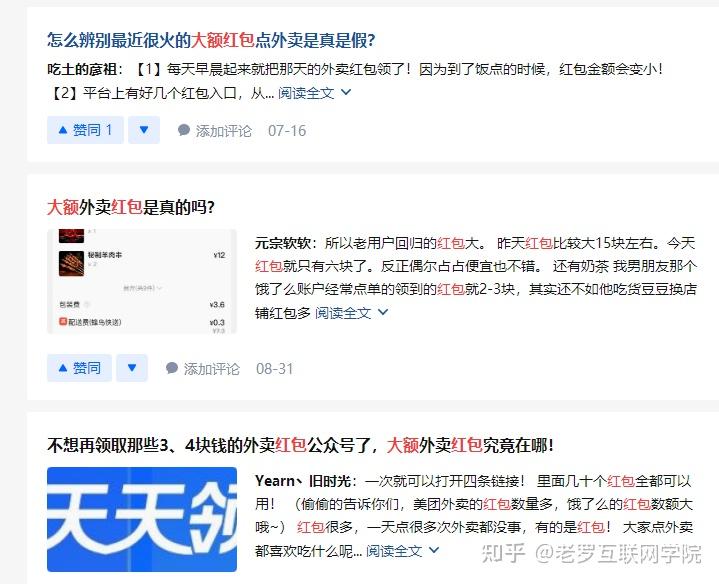Upvote the first answer showing 赞同 1
This screenshot has height=584, width=719.
(85, 130)
